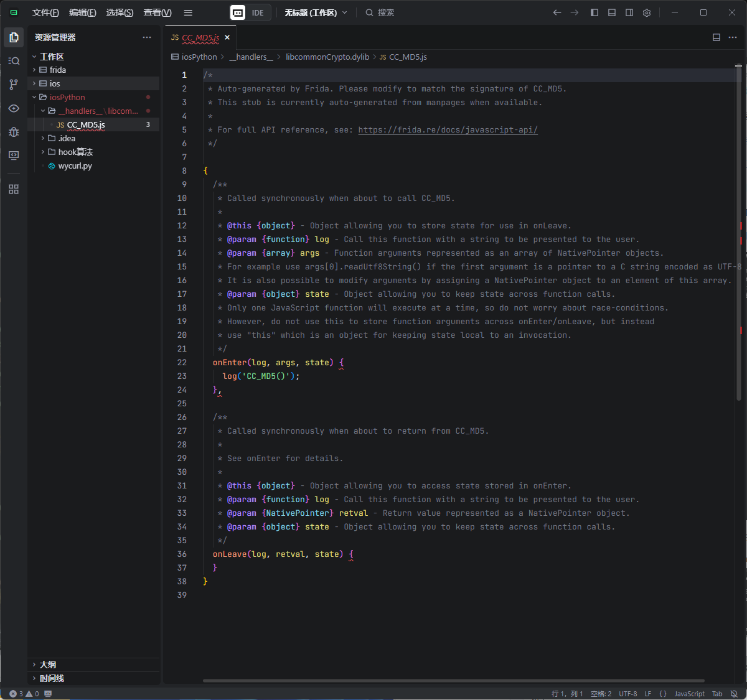The image size is (747, 700).
Task: Open the Run and Debug view
Action: 14,132
